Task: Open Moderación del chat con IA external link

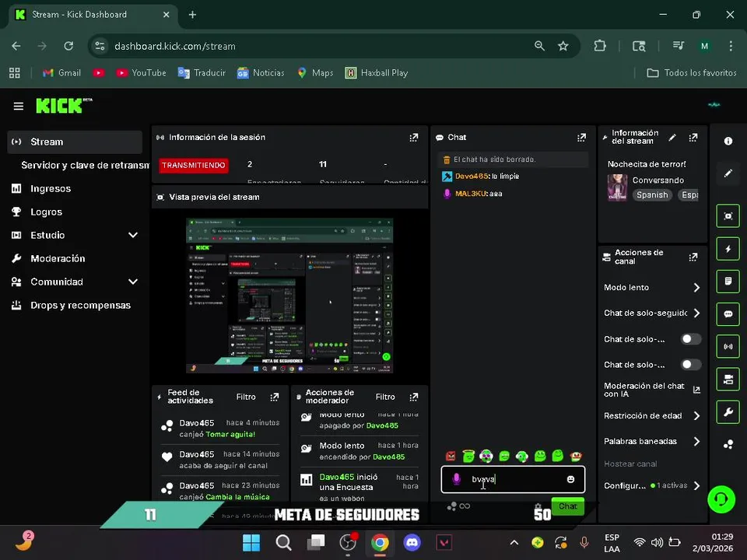Action: pyautogui.click(x=696, y=390)
